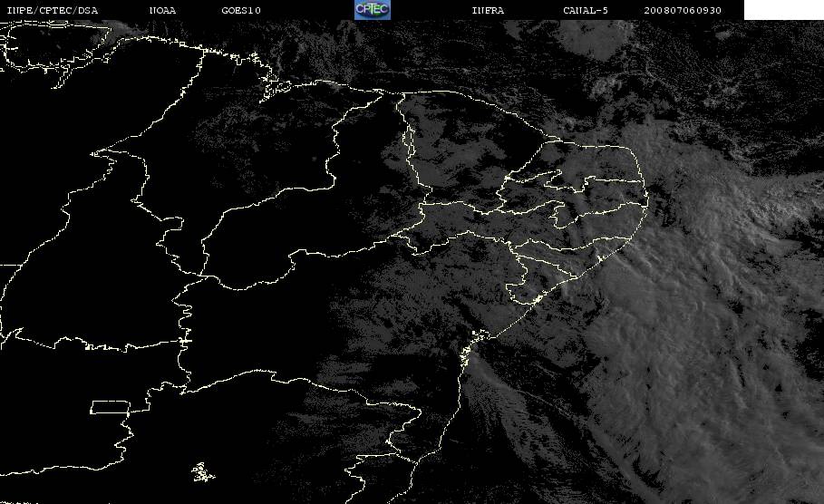
Task: Click the INFRA header label
Action: pyautogui.click(x=488, y=10)
